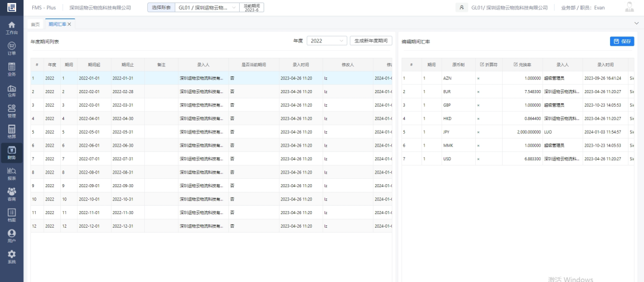Viewport: 644px width, 282px height.
Task: Select the period row starting 2022-06-01
Action: point(212,145)
